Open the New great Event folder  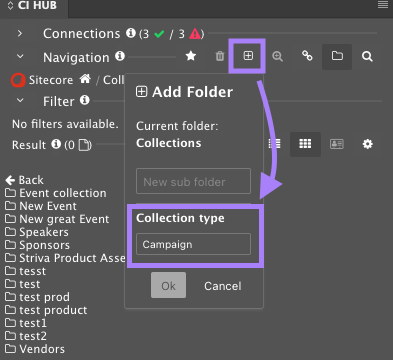click(57, 219)
